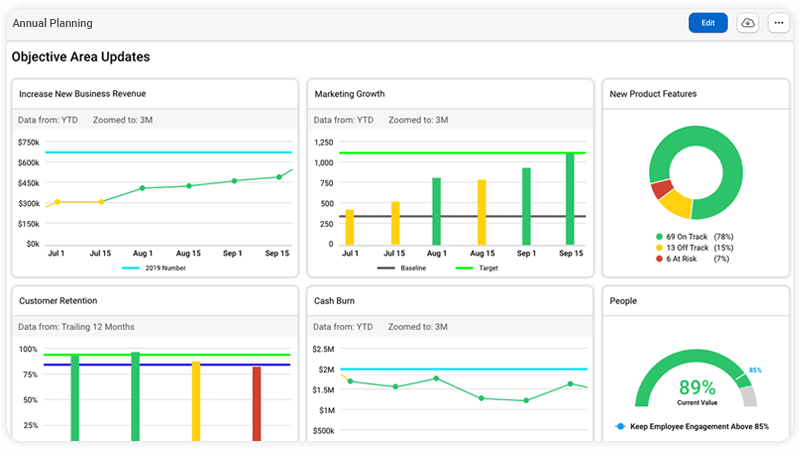Click Zoomed to: 3M in revenue card
Viewport: 800px width, 450px height.
(123, 120)
